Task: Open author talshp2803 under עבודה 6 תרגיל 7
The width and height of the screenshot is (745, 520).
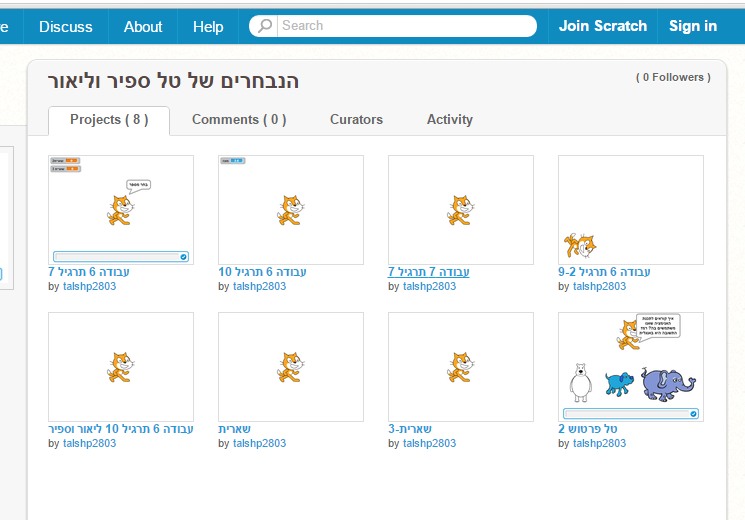Action: point(89,286)
